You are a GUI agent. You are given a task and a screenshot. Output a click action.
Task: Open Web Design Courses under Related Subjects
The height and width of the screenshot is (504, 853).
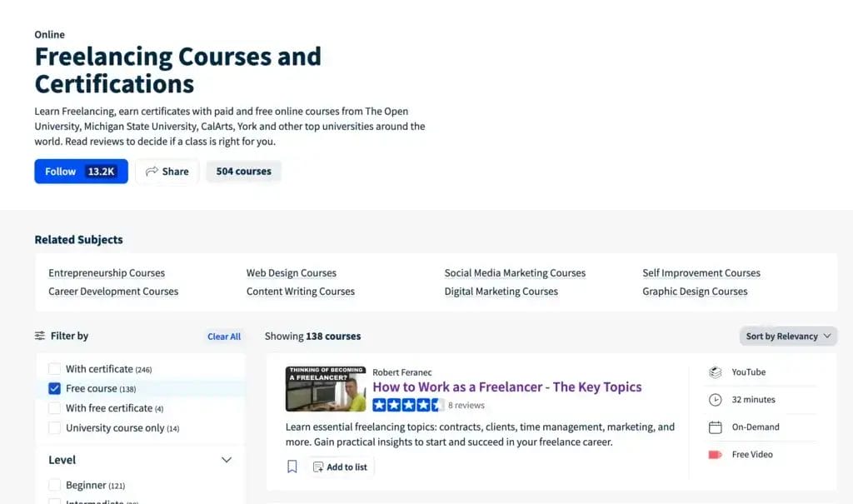pos(291,272)
